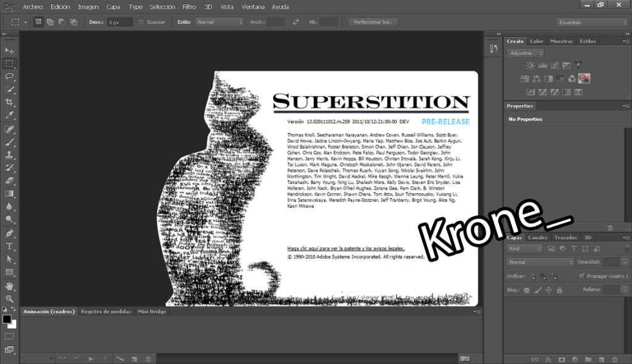Image resolution: width=632 pixels, height=364 pixels.
Task: Open the Filtro menu
Action: point(189,7)
